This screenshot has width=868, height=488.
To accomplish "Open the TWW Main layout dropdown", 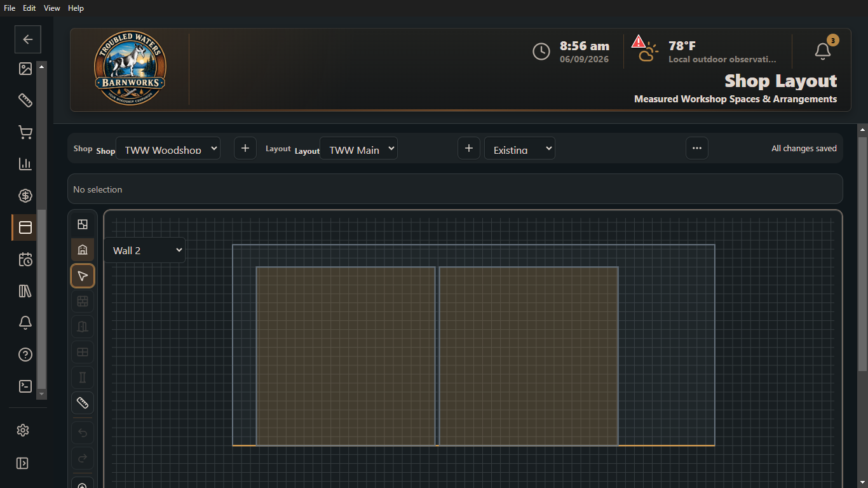I will 358,149.
